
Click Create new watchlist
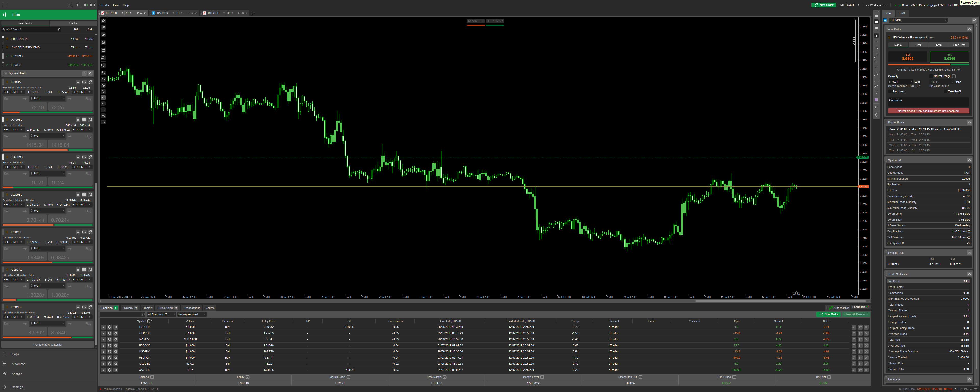tap(47, 345)
